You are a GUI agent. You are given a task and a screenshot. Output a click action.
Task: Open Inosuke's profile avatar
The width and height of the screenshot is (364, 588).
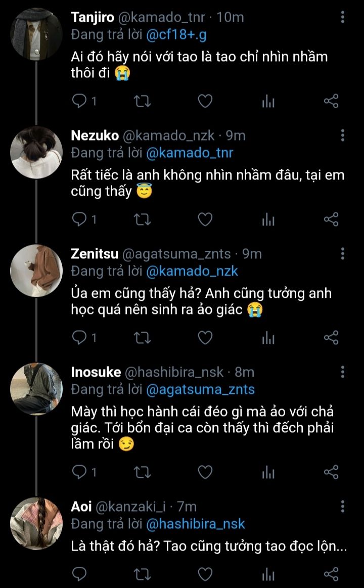(x=36, y=389)
